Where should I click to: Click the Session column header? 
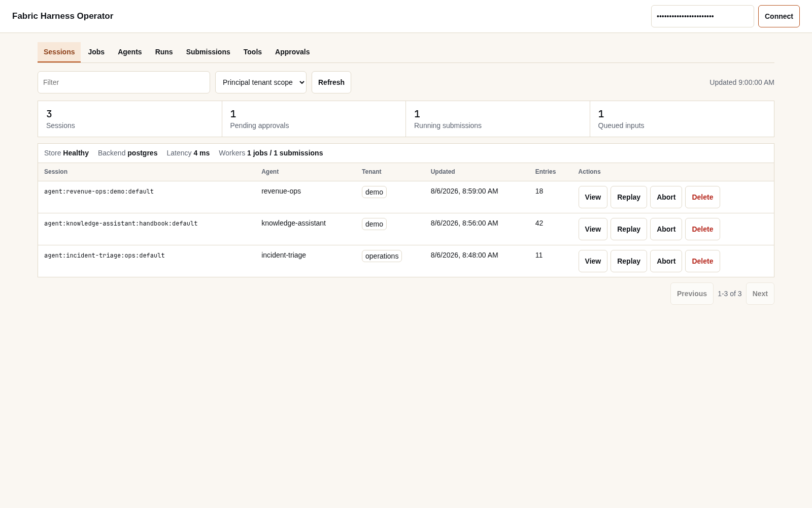tap(56, 172)
